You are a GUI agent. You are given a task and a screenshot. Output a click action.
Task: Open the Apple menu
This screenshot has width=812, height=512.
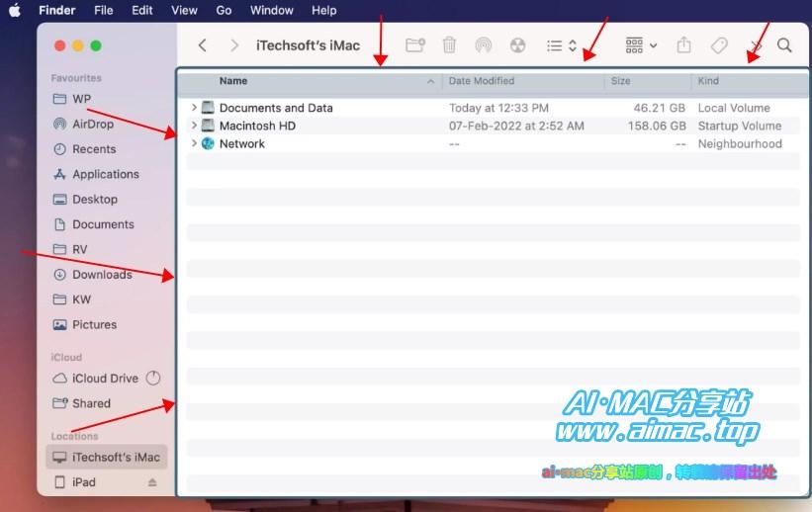[15, 10]
